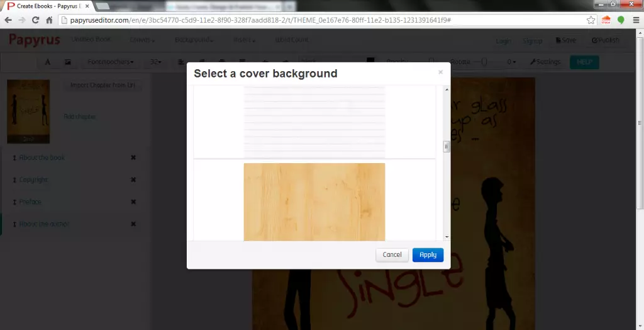Click reorder handle beside 'Copyright'

pos(14,180)
